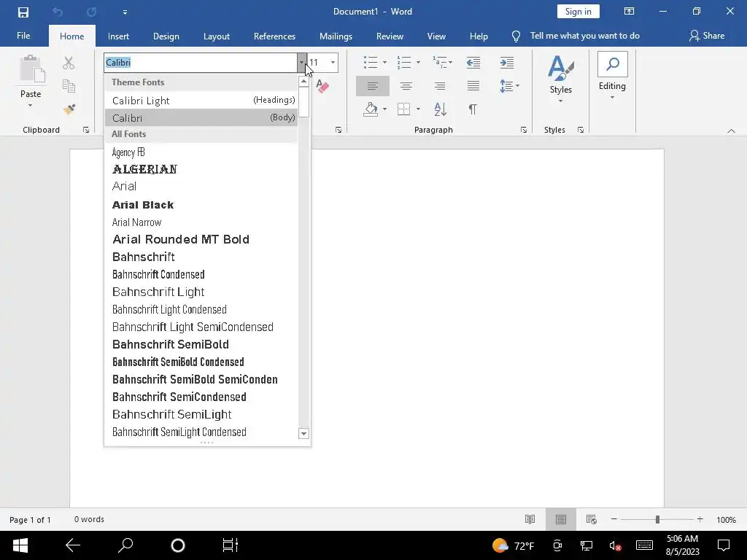The height and width of the screenshot is (560, 747).
Task: Choose Algerian from font list
Action: click(201, 169)
